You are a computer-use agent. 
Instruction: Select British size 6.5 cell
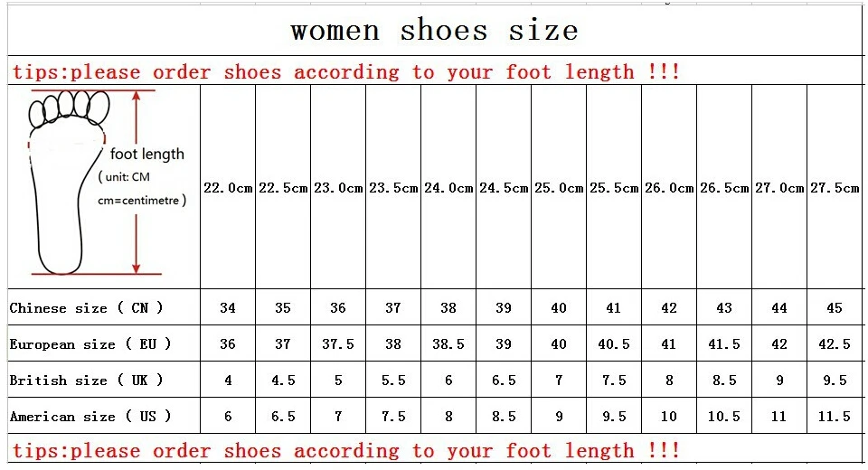point(504,380)
